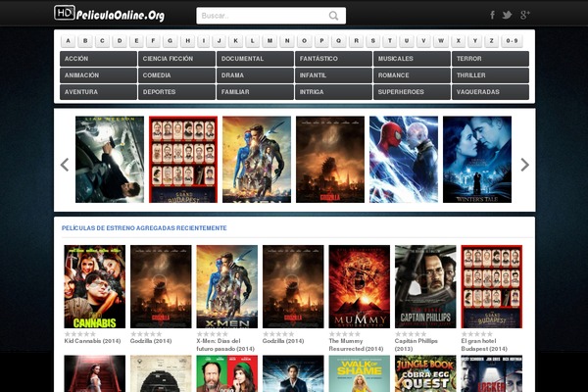The width and height of the screenshot is (588, 392).
Task: Open the TERROR genre
Action: 490,59
